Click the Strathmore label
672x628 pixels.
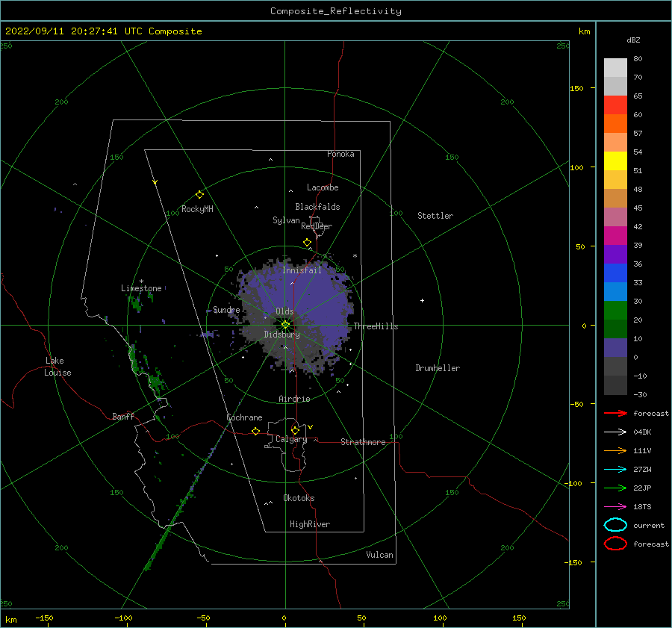click(363, 442)
